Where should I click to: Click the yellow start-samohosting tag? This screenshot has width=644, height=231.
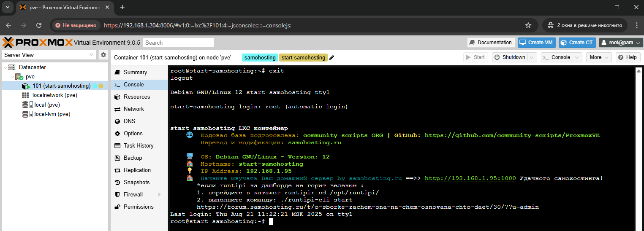[303, 58]
